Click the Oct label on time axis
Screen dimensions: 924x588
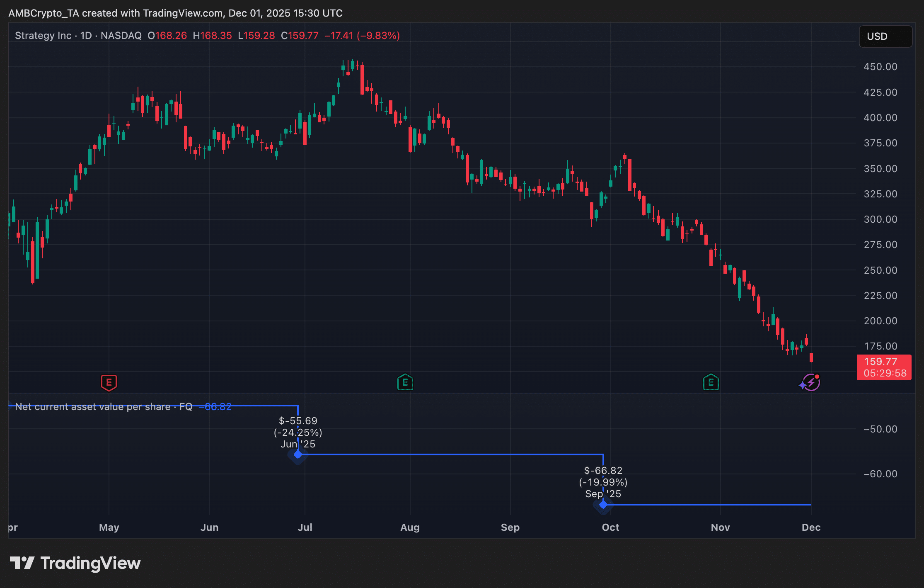pos(610,527)
